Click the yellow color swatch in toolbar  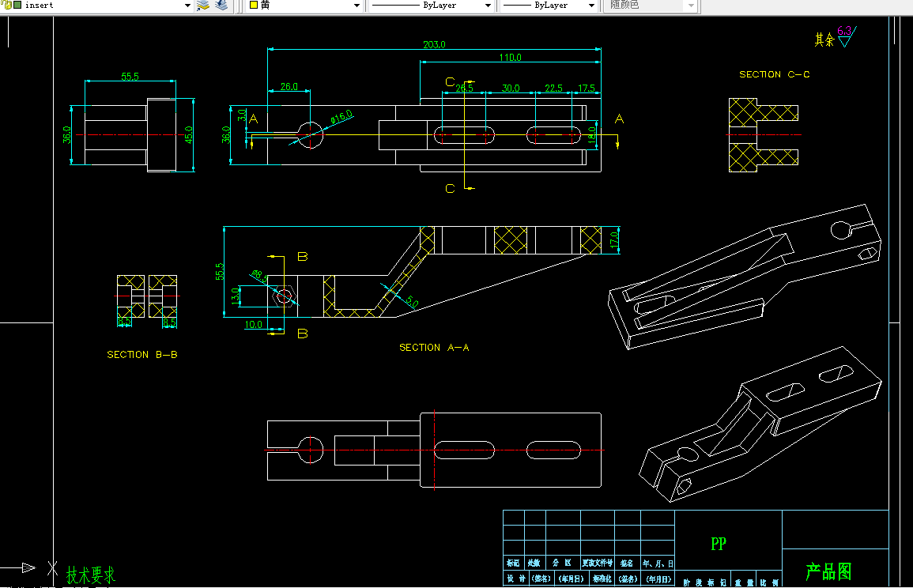click(254, 5)
